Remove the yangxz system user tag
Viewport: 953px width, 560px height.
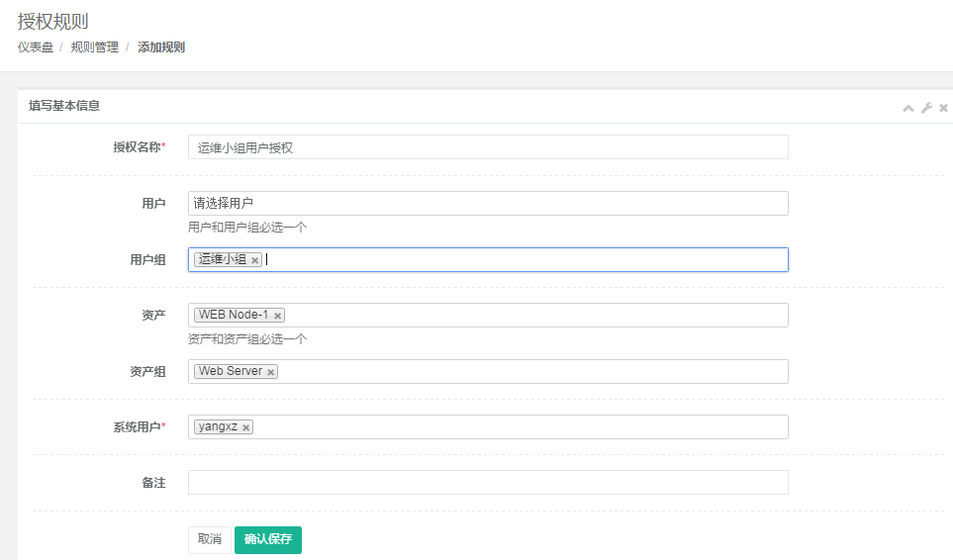click(245, 427)
